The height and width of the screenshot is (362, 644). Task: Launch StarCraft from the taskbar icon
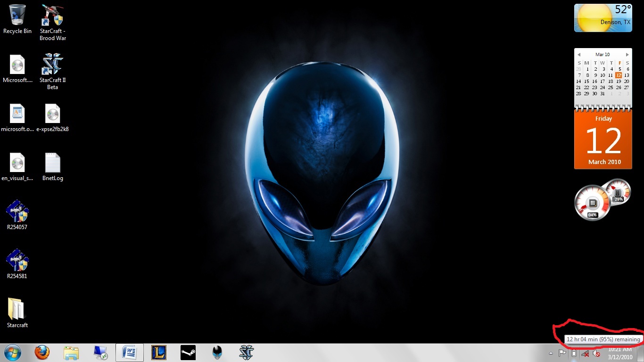(246, 353)
